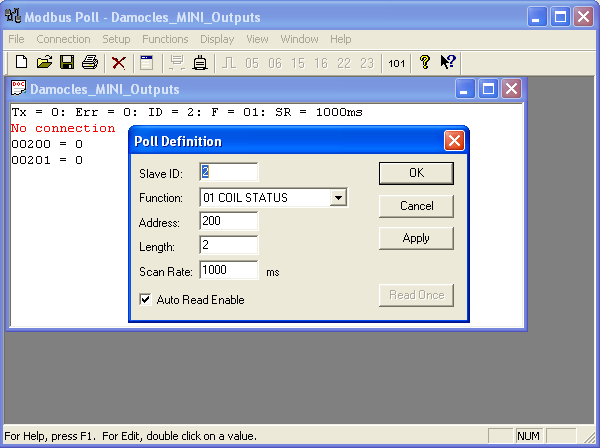Open the Display menu

pyautogui.click(x=217, y=39)
